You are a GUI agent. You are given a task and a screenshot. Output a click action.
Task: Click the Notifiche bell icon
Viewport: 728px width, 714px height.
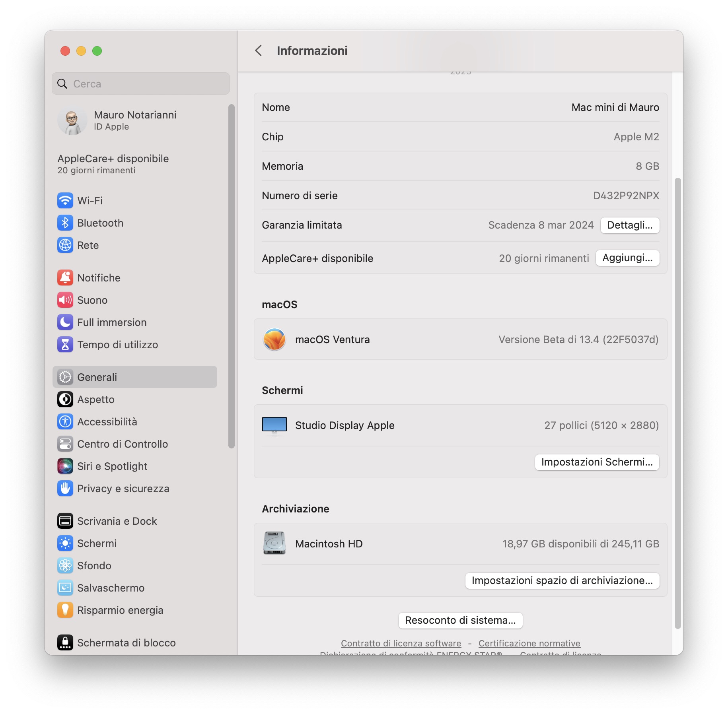65,277
